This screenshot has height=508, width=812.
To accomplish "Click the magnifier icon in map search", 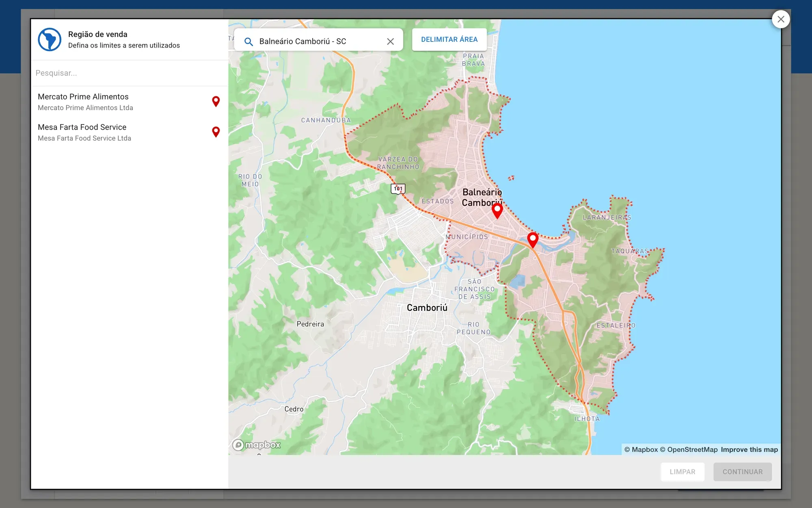I will click(248, 41).
